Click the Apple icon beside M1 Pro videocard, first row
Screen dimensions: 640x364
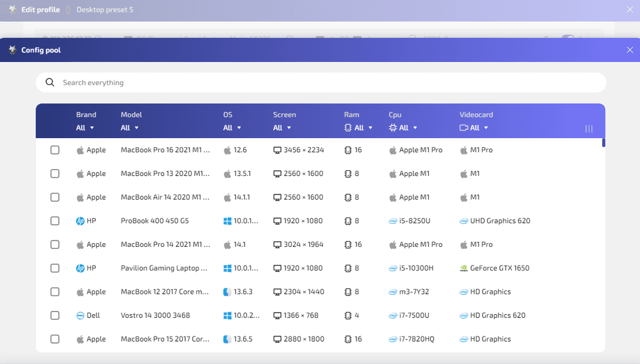pos(463,150)
